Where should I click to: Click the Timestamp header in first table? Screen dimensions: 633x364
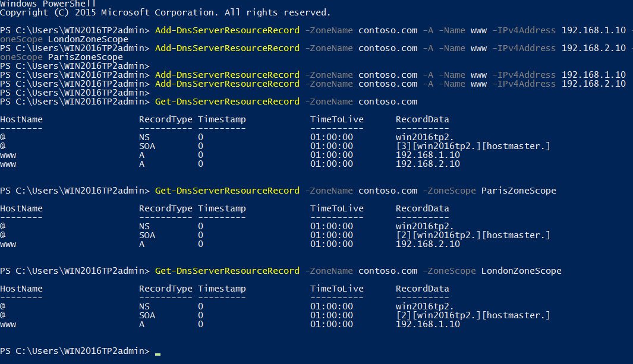tap(222, 119)
